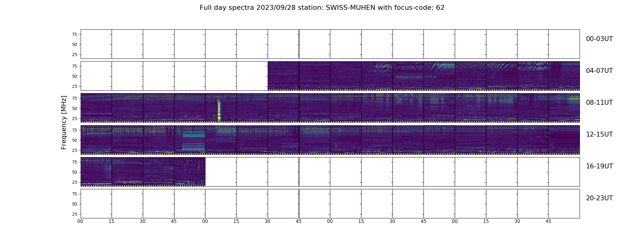The width and height of the screenshot is (644, 245).
Task: Click first spectrogram panel in 04-07UT row
Action: [x=283, y=76]
